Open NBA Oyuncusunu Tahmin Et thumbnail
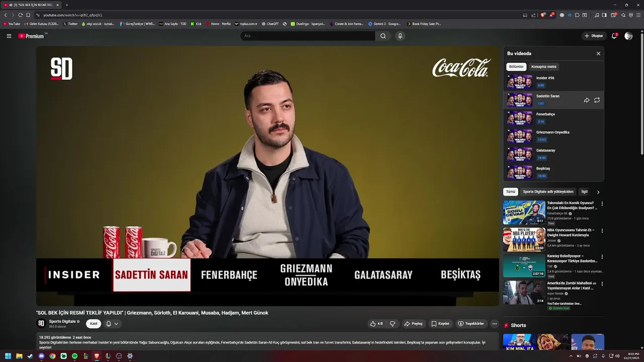The width and height of the screenshot is (644, 362). point(524,239)
